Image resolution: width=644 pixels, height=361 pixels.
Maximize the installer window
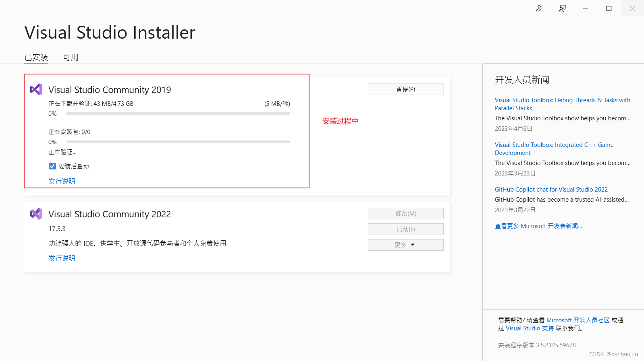[609, 8]
